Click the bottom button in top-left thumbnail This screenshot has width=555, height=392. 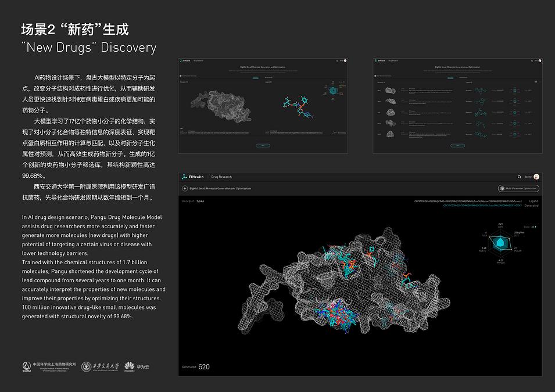(263, 145)
